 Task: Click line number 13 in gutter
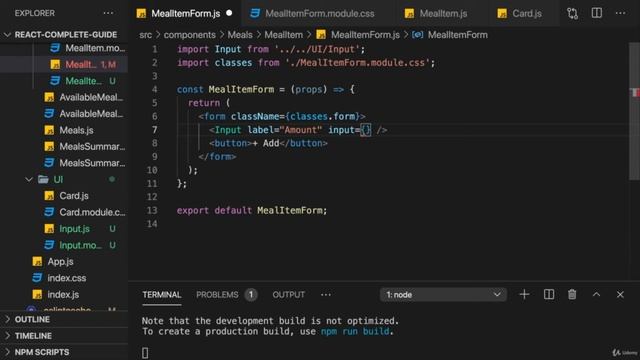point(152,210)
